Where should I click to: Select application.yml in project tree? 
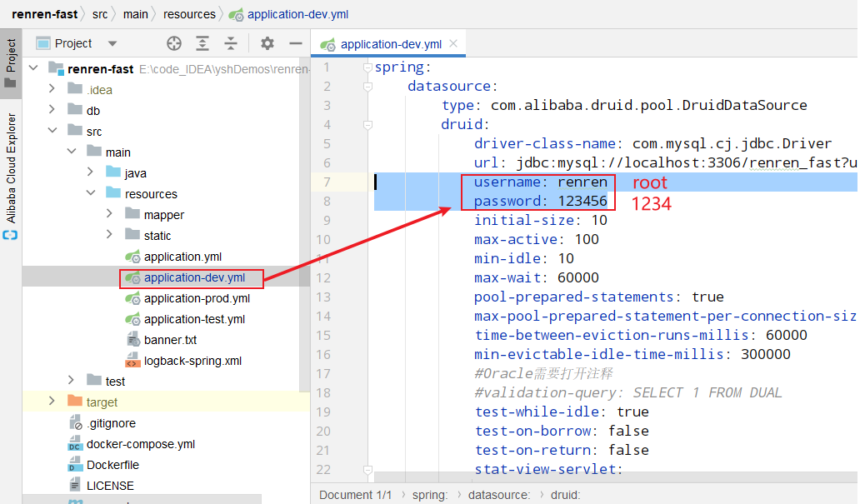coord(182,257)
